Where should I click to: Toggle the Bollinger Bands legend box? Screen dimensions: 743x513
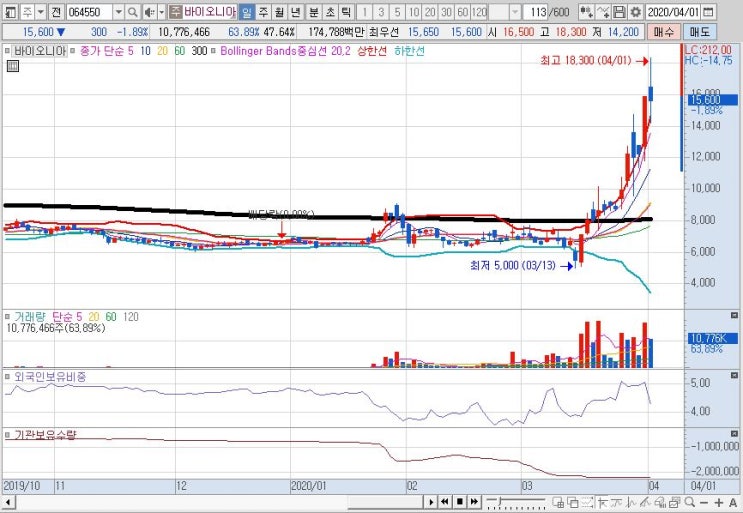tap(213, 50)
